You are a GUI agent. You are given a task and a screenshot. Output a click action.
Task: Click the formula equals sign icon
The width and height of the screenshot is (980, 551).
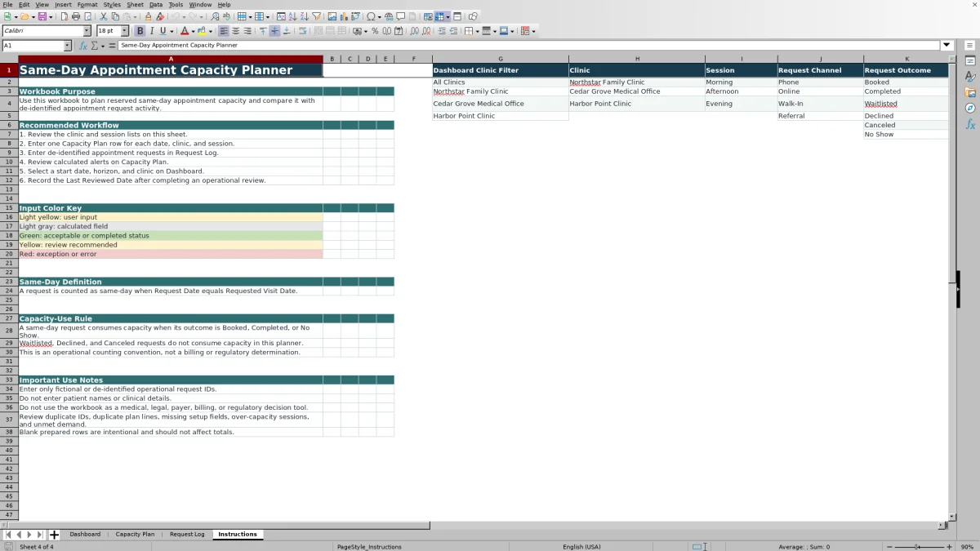coord(113,46)
